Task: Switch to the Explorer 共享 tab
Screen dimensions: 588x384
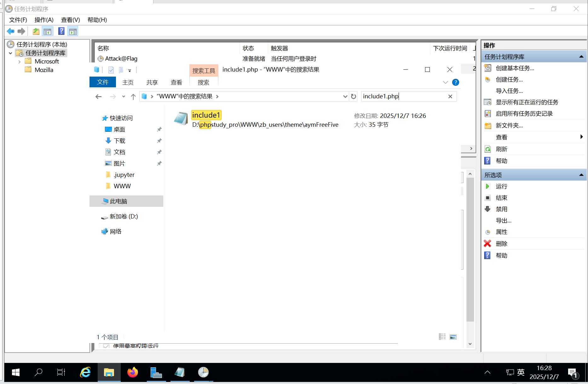Action: pyautogui.click(x=152, y=82)
